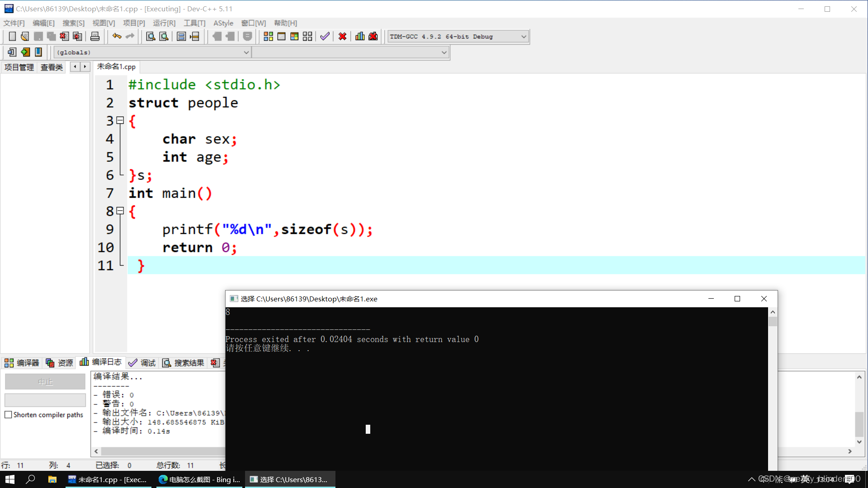Enable Shorten compiler paths checkbox

click(x=8, y=415)
